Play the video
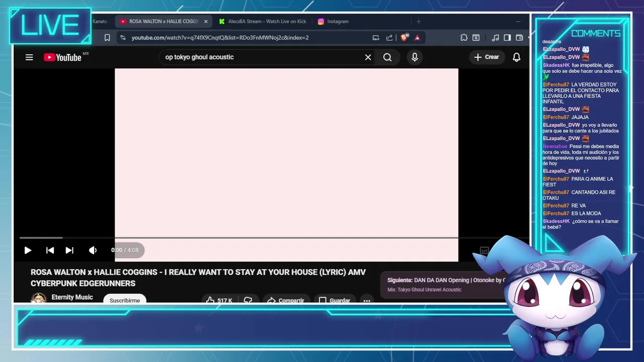Viewport: 644px width, 362px height. coord(28,250)
